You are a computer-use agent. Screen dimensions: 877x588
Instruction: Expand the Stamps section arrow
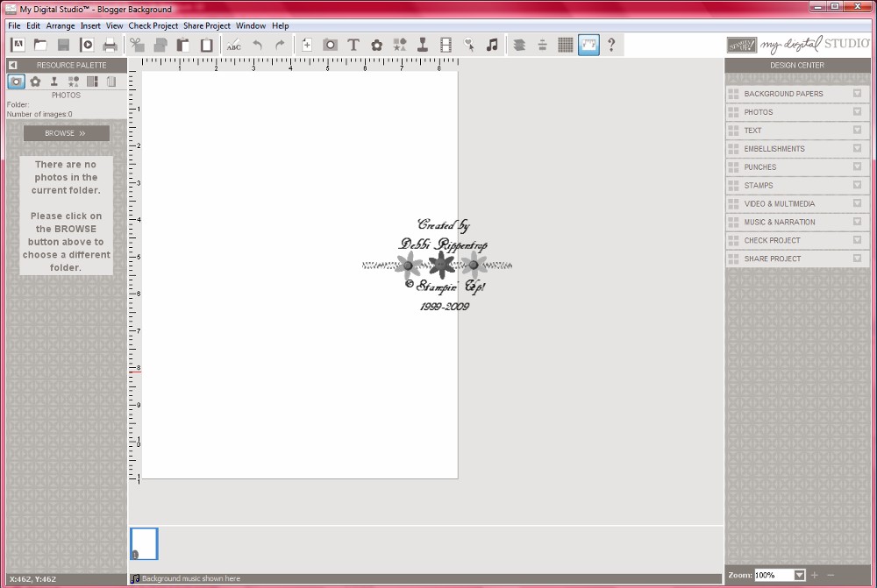857,185
